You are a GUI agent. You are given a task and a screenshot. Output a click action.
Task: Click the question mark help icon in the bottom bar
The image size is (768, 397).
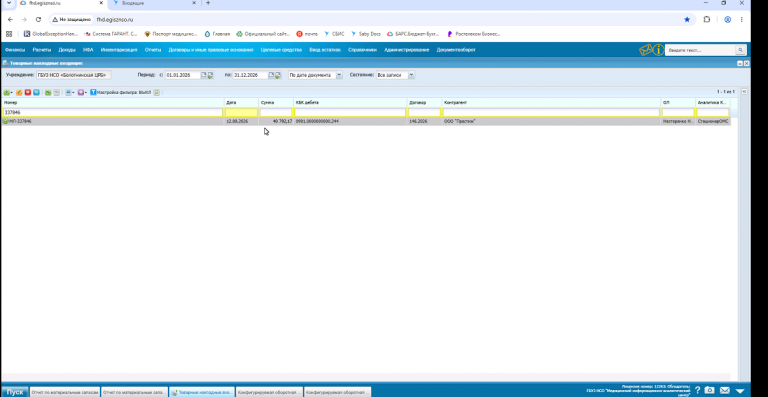pyautogui.click(x=697, y=390)
